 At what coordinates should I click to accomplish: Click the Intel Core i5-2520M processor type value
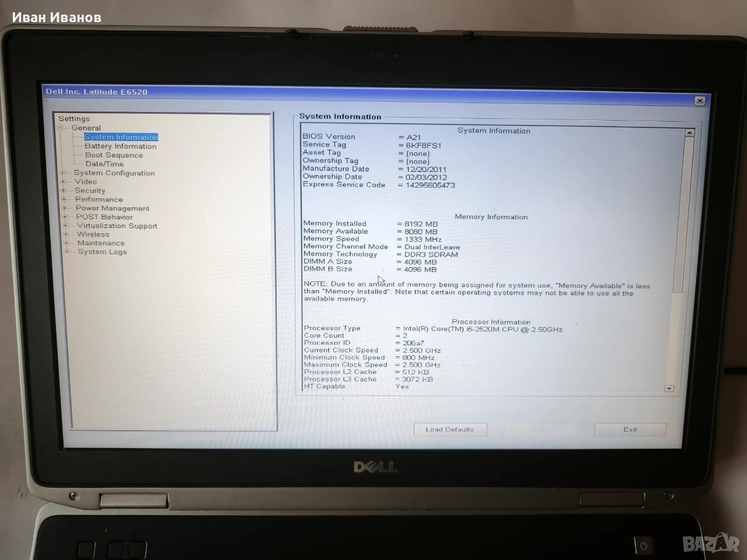click(x=483, y=330)
